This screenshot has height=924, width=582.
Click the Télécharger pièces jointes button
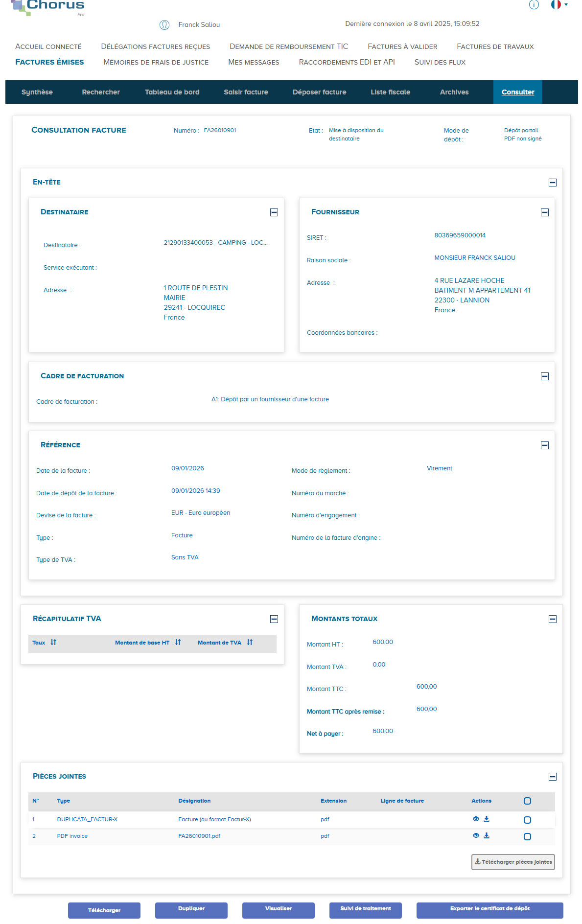point(513,862)
